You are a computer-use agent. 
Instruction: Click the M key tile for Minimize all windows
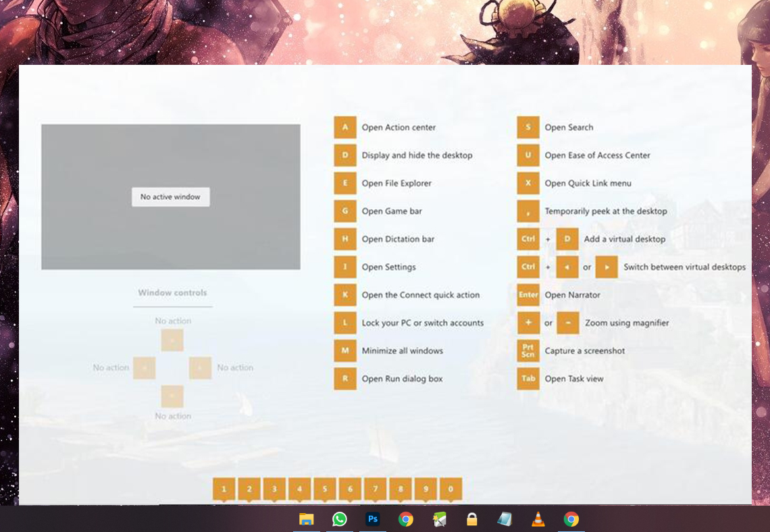click(345, 351)
